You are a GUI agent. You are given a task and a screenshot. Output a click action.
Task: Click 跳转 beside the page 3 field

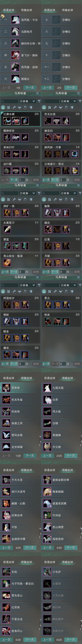36,272
